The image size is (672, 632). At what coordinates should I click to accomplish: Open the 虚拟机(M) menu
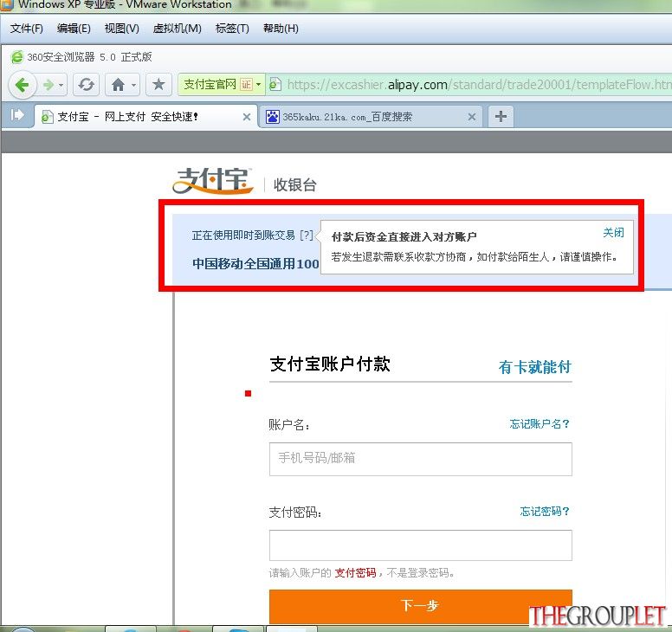tap(177, 29)
